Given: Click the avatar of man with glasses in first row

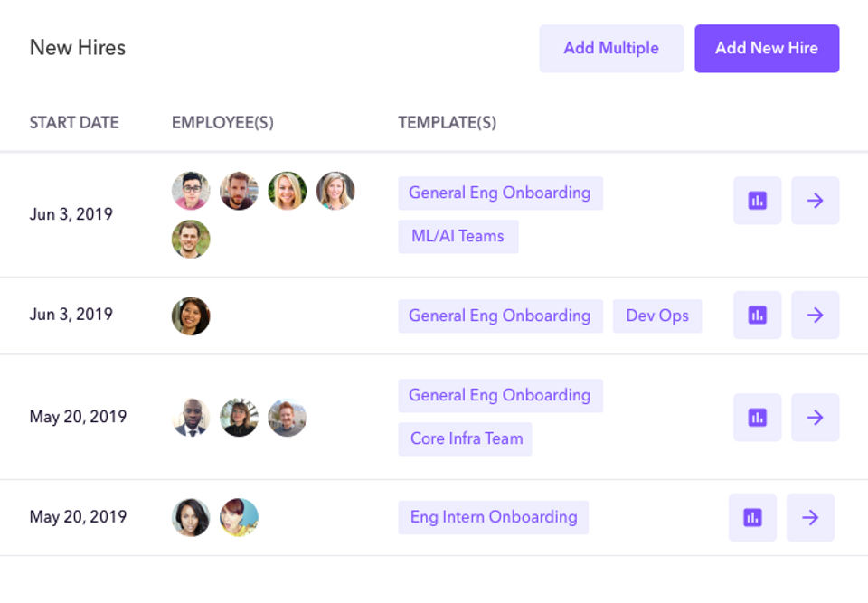Looking at the screenshot, I should (x=191, y=191).
